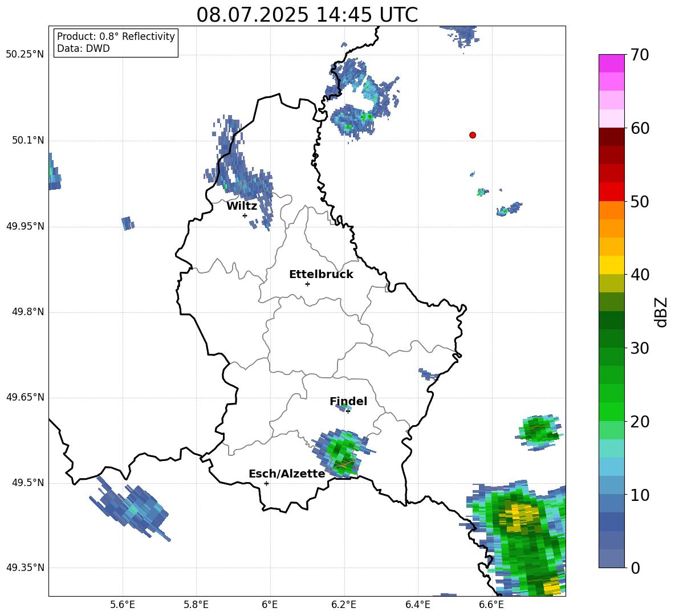Click the cross marker below Wiltz label

[245, 215]
